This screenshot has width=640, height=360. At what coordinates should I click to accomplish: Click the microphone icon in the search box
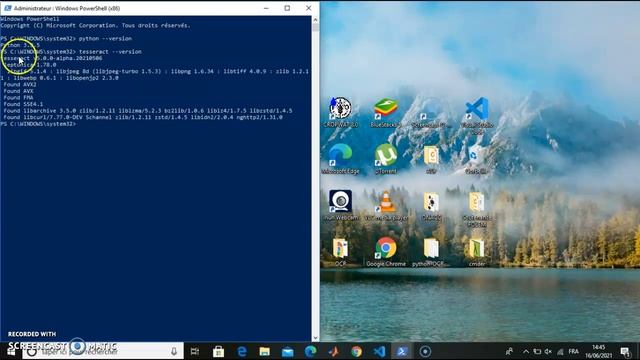174,351
